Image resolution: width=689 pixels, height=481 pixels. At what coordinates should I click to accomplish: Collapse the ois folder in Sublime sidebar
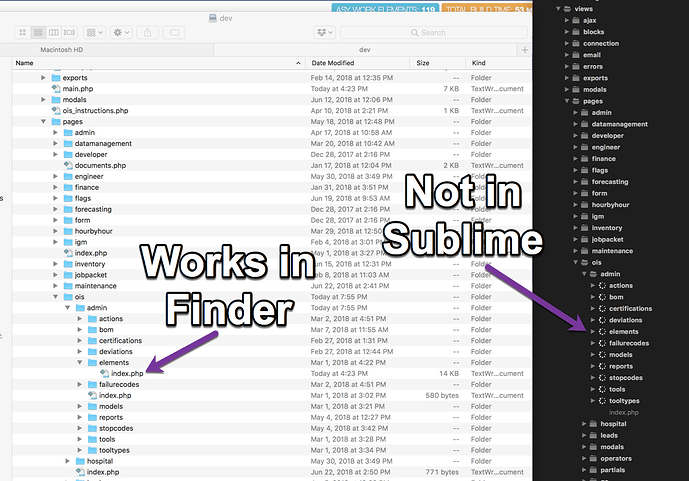[576, 263]
